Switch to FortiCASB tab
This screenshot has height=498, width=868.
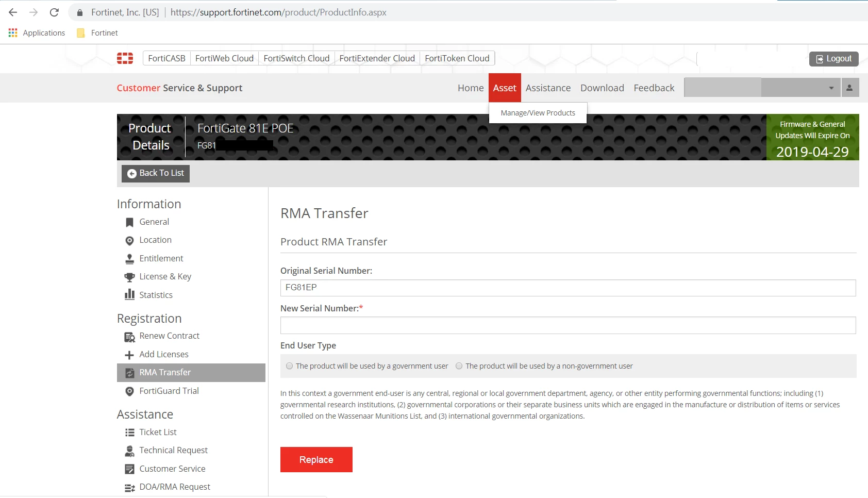(166, 58)
